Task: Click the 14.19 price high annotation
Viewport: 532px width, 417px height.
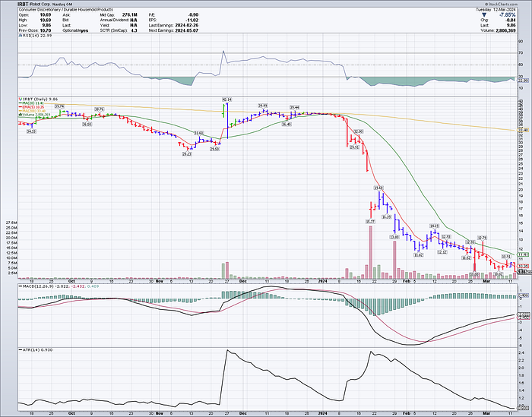Action: pyautogui.click(x=434, y=226)
